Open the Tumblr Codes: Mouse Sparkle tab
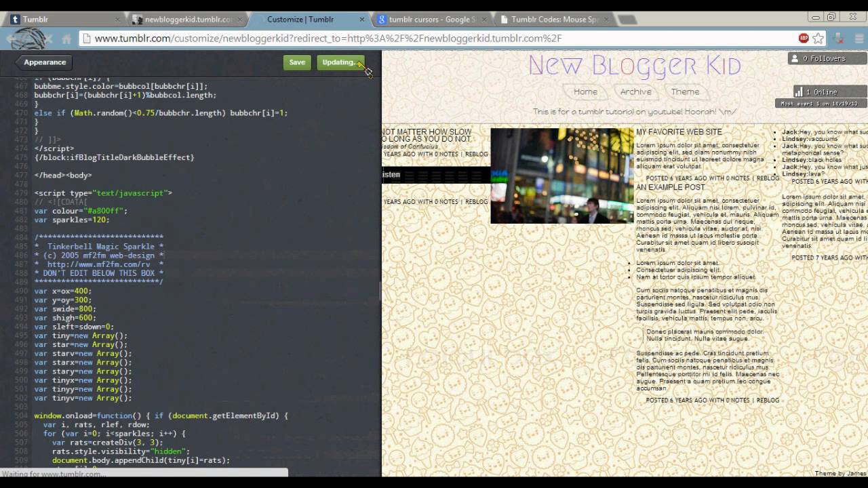Viewport: 868px width, 488px height. click(553, 20)
